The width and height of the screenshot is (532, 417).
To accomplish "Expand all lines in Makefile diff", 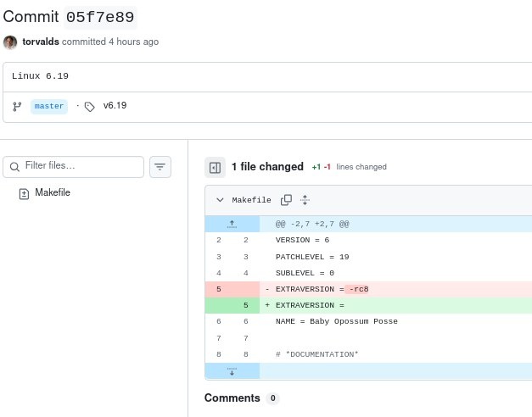I will pyautogui.click(x=305, y=200).
